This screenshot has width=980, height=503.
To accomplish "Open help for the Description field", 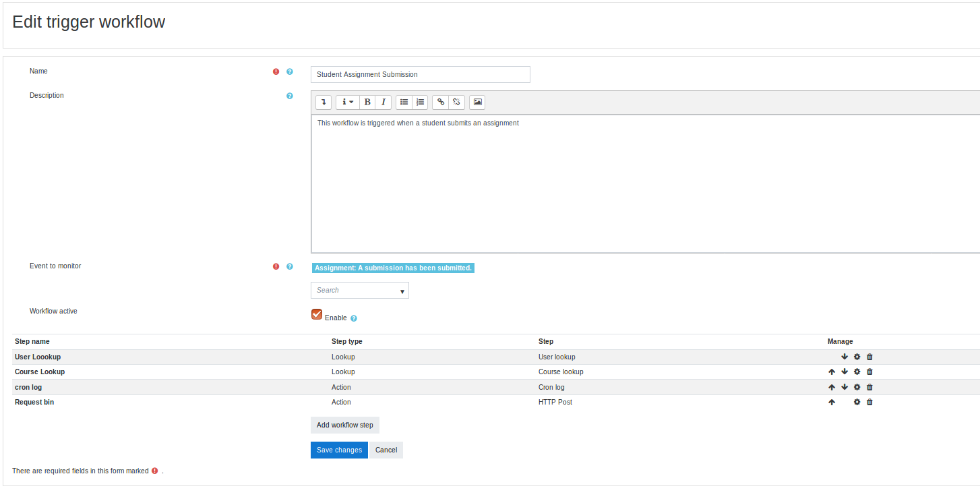I will [290, 96].
